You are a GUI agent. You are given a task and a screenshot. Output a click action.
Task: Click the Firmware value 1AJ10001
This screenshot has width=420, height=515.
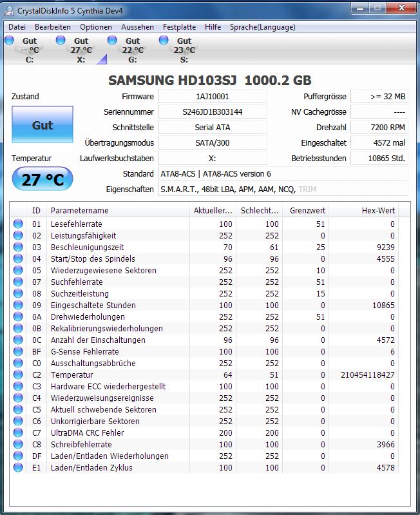click(213, 96)
